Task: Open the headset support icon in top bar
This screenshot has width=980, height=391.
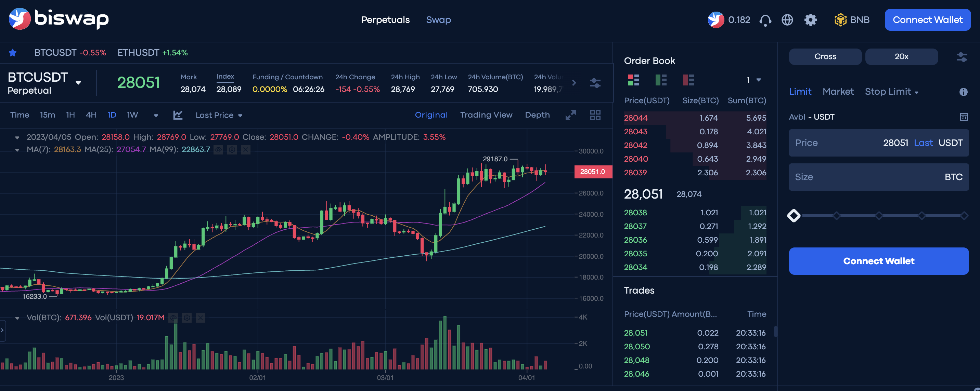Action: 765,20
